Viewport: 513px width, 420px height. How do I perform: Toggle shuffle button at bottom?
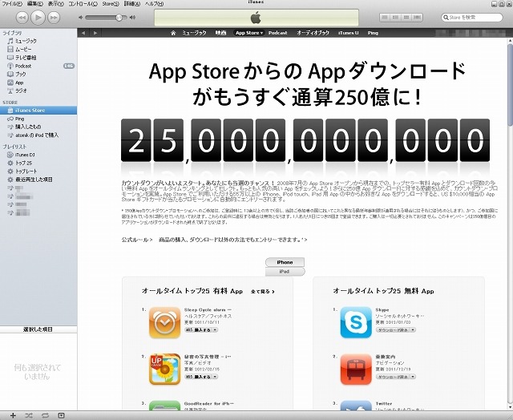coord(29,415)
